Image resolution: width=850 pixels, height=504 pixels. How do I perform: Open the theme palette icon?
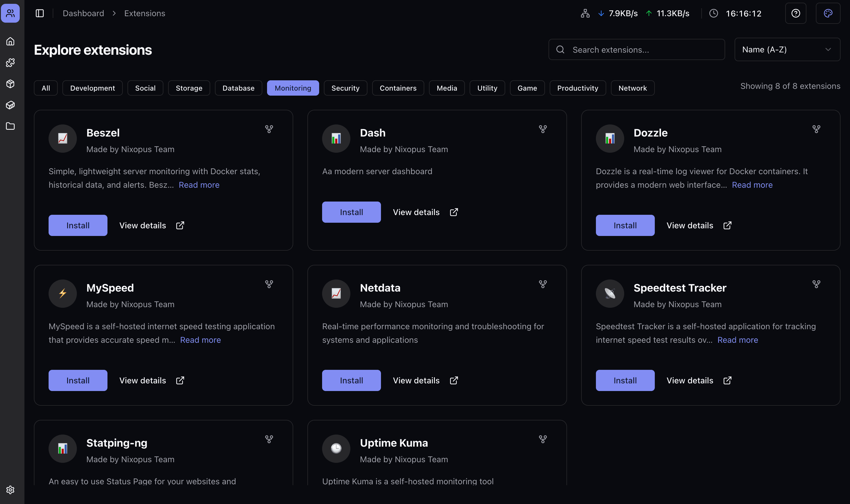point(828,13)
